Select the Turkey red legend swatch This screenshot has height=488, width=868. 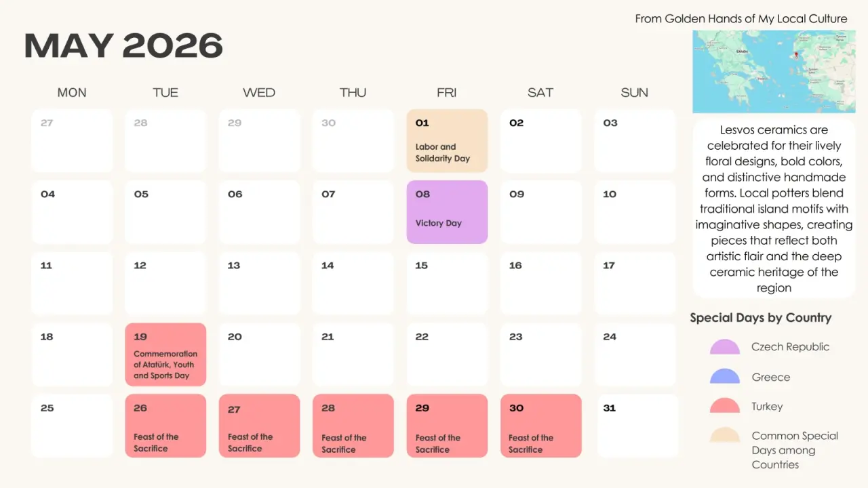tap(725, 407)
